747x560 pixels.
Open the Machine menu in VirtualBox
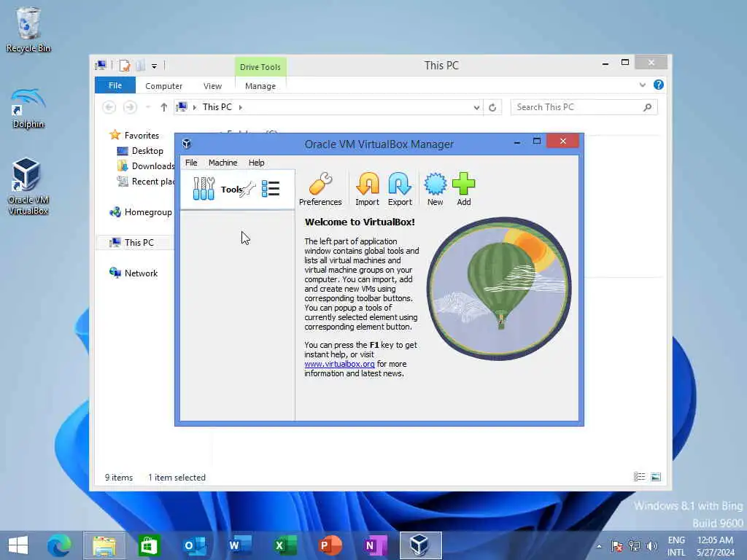tap(222, 163)
